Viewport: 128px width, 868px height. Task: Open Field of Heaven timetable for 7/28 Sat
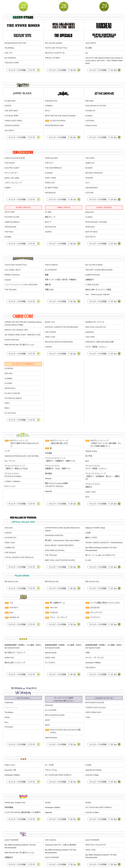pyautogui.click(x=64, y=301)
